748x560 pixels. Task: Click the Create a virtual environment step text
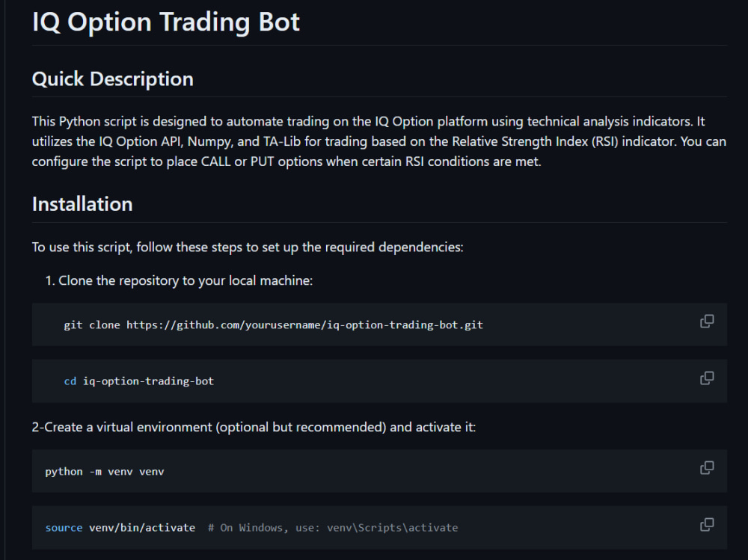pos(254,428)
